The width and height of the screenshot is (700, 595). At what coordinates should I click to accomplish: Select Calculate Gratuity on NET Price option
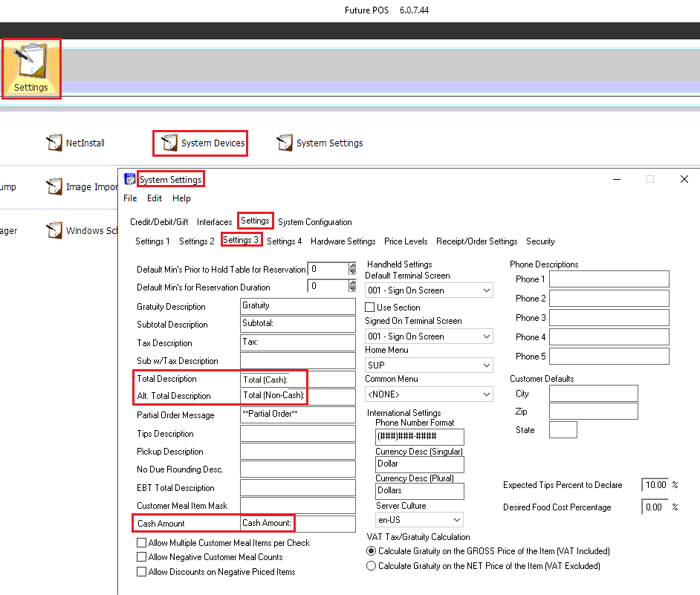click(372, 566)
